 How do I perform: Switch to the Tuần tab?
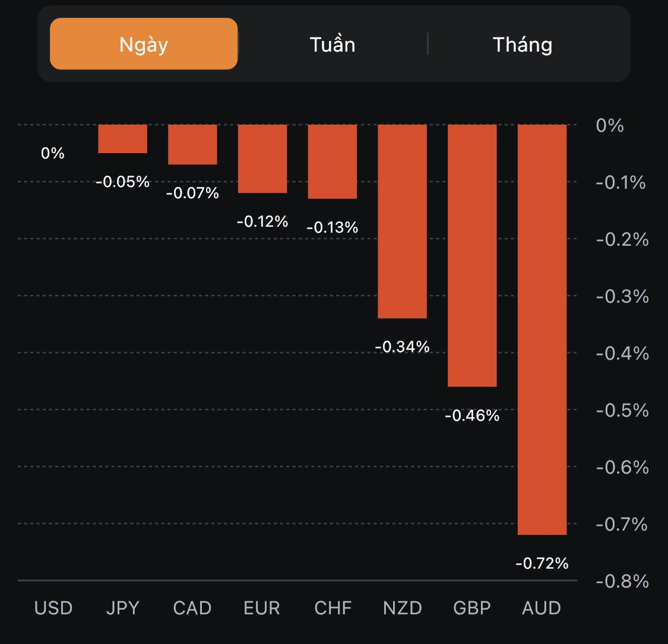pos(333,44)
